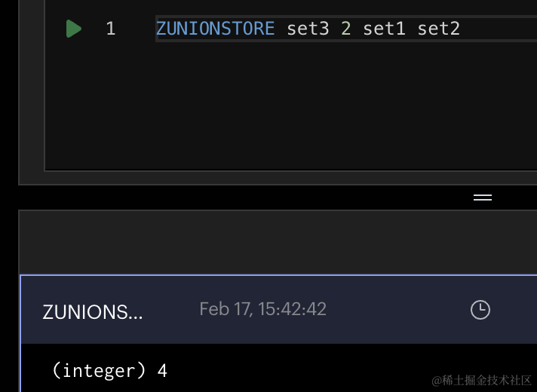The image size is (537, 392).
Task: Grab the panel resize handle lines
Action: [x=483, y=198]
